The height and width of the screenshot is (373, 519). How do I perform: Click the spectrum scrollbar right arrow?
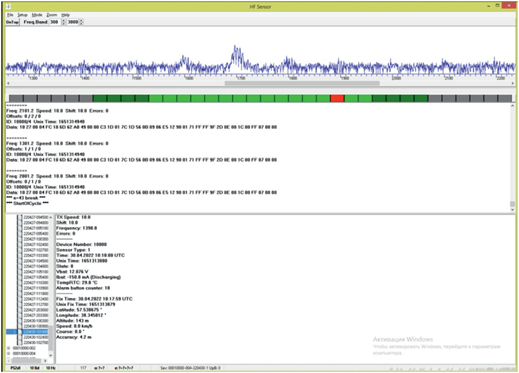[x=513, y=83]
